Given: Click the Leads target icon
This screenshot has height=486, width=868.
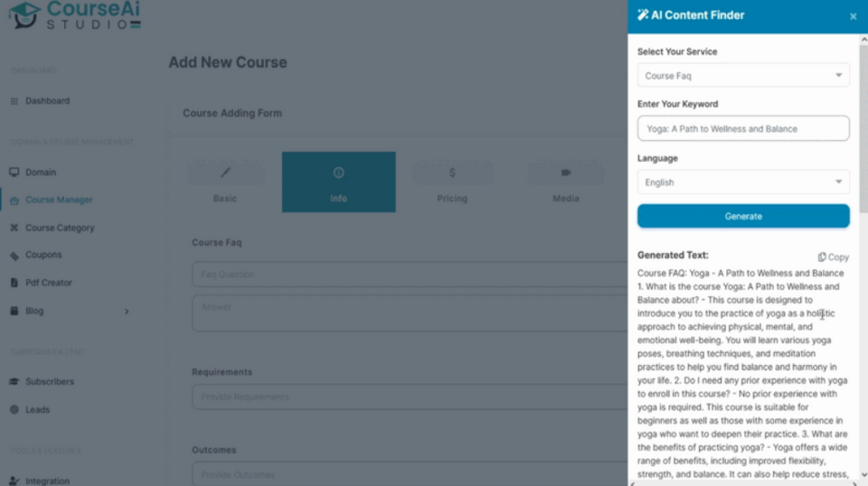Looking at the screenshot, I should (14, 410).
